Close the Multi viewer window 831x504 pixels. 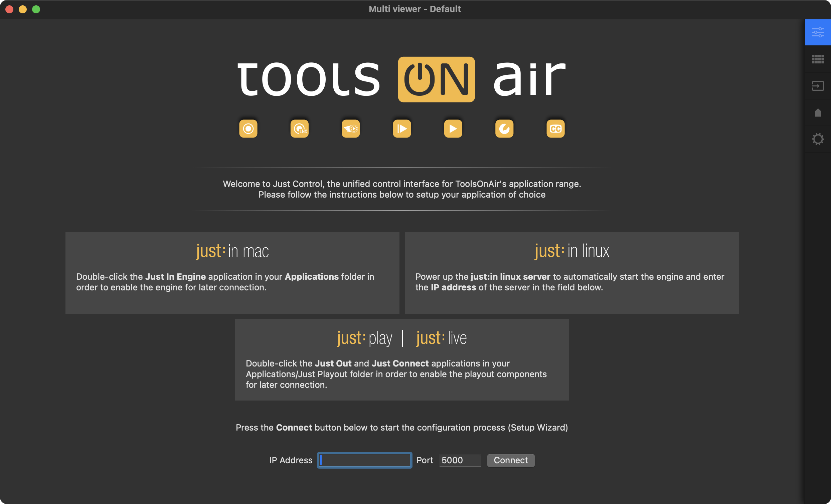click(x=9, y=9)
